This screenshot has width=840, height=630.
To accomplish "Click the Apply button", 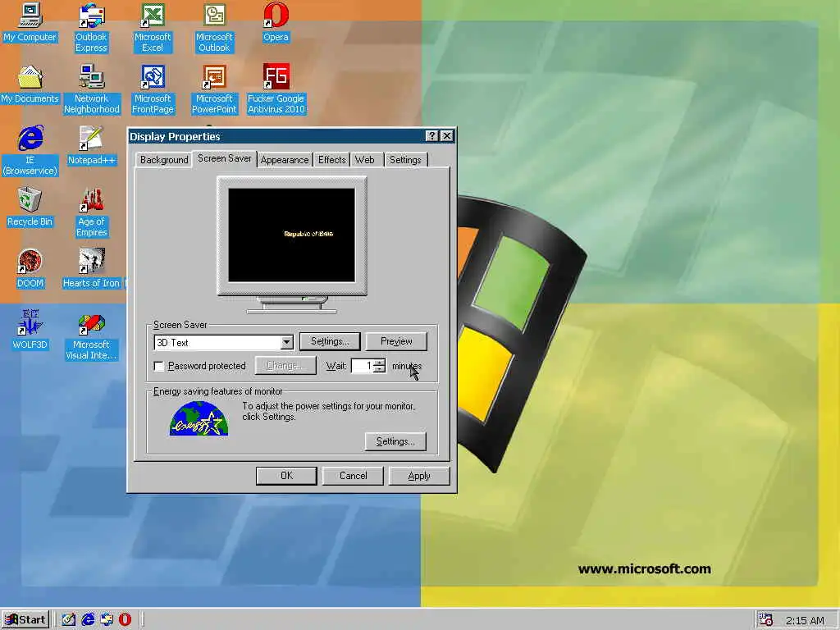I will coord(419,476).
